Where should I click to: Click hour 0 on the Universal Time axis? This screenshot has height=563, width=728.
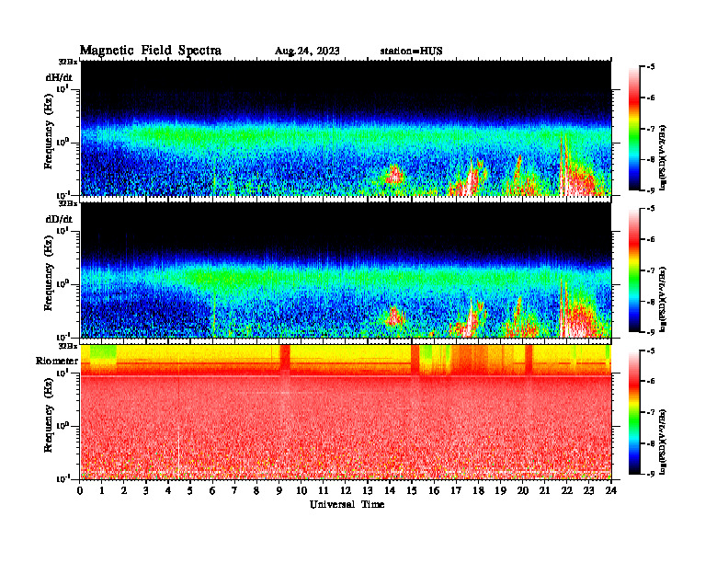pos(80,490)
